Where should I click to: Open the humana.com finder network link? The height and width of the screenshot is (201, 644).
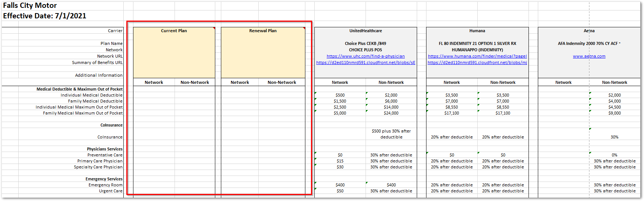pos(477,56)
